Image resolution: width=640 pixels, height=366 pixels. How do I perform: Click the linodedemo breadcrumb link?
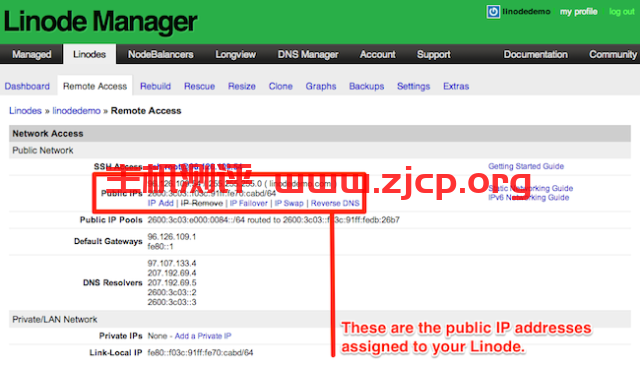tap(76, 111)
